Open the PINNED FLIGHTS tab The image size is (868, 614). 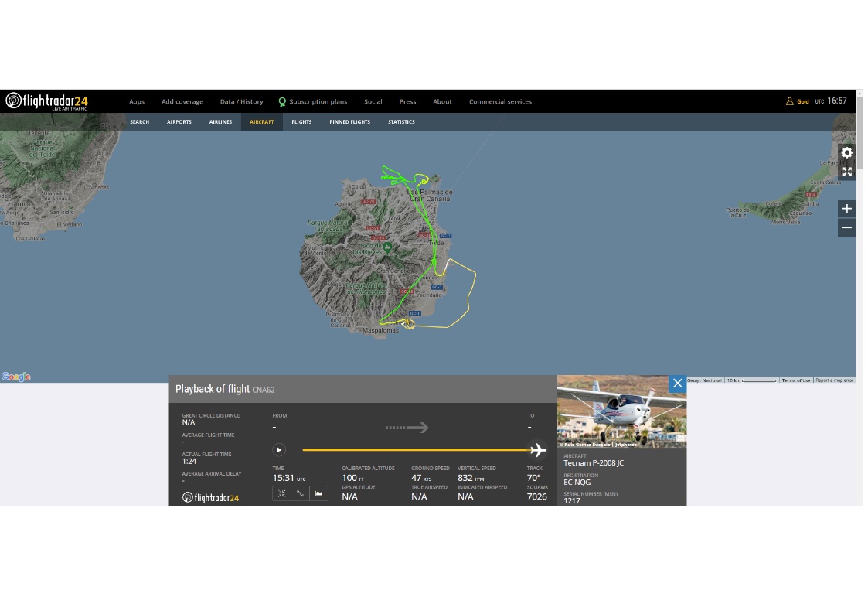(350, 122)
